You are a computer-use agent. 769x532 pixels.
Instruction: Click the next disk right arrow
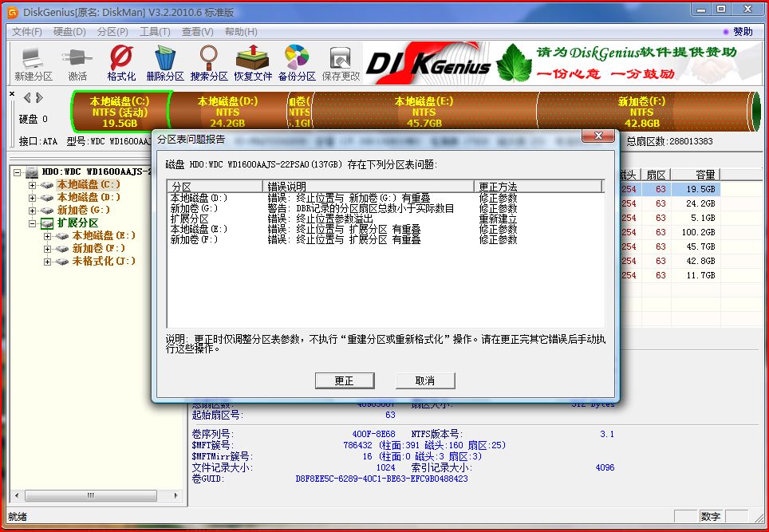pos(39,97)
